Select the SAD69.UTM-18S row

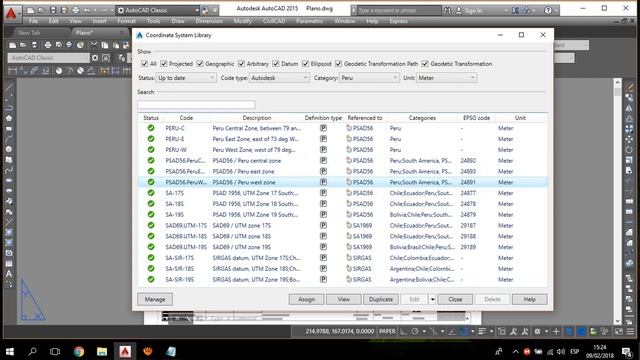pyautogui.click(x=342, y=236)
